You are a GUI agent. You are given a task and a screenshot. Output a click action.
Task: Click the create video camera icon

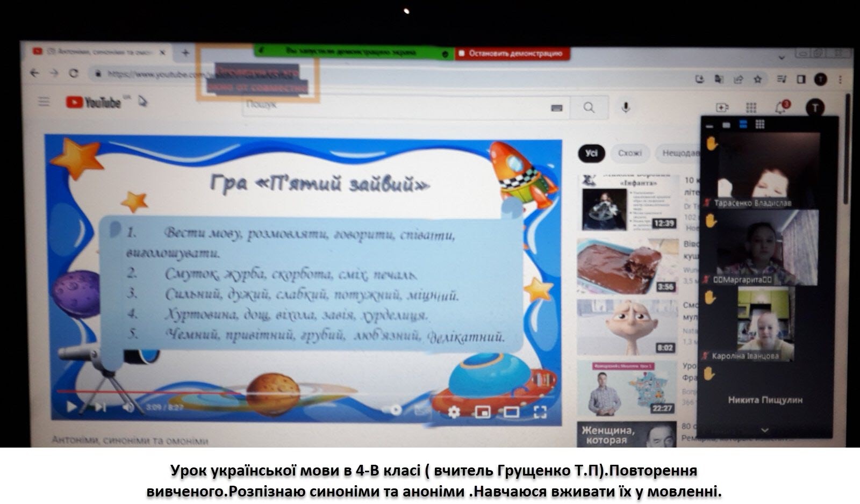click(x=722, y=108)
